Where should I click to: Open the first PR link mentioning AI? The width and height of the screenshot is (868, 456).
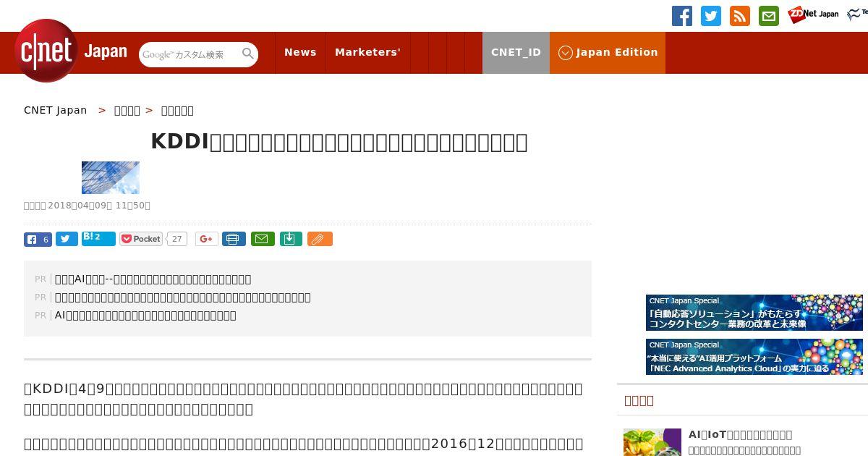tap(153, 279)
